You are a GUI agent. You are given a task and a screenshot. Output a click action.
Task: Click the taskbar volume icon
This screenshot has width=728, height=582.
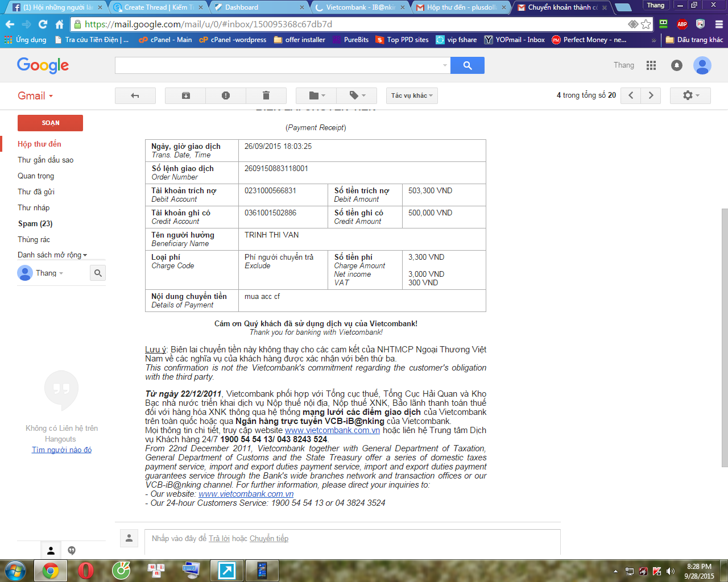tap(671, 571)
